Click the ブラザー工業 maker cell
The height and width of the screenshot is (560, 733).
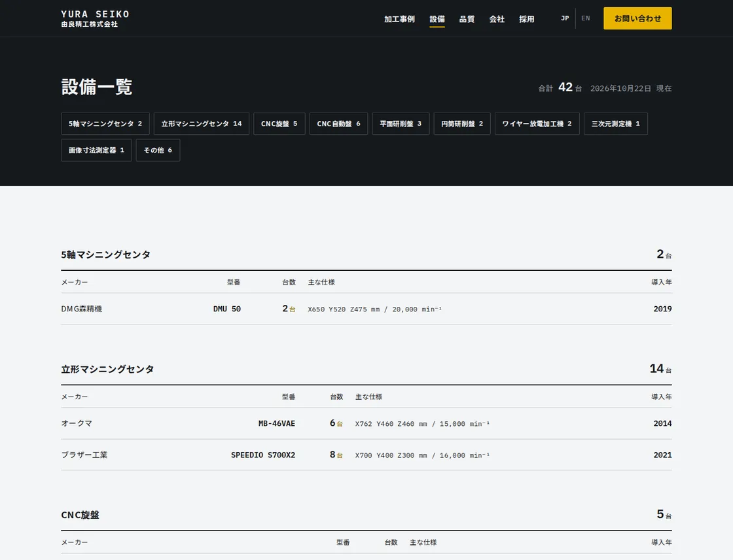click(84, 455)
